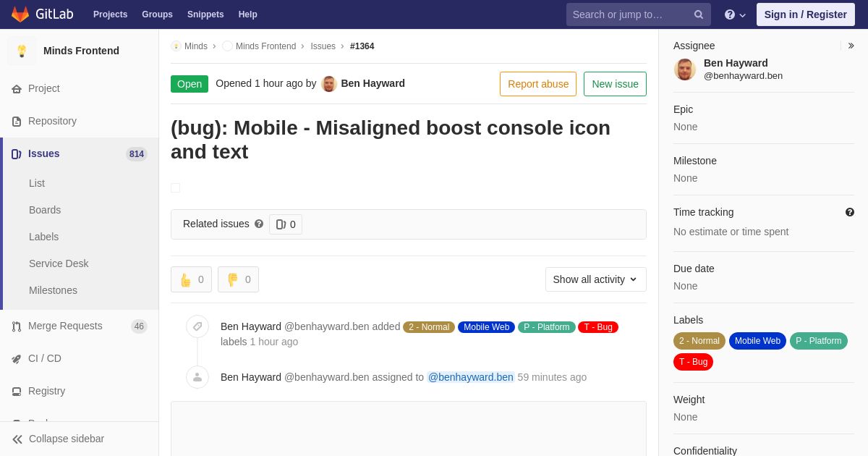Click the assignee Ben Hayward avatar
This screenshot has height=456, width=868.
click(685, 69)
